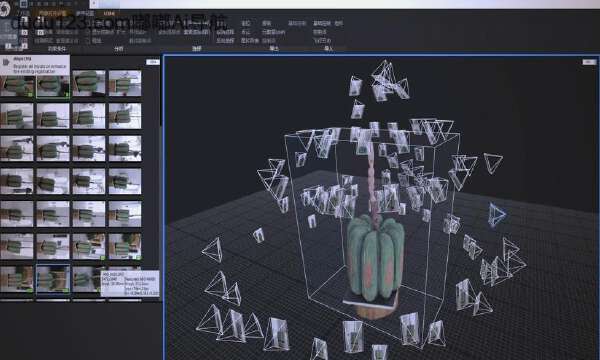Click the white tab in the title bar
Image resolution: width=600 pixels, height=360 pixels.
point(104,4)
